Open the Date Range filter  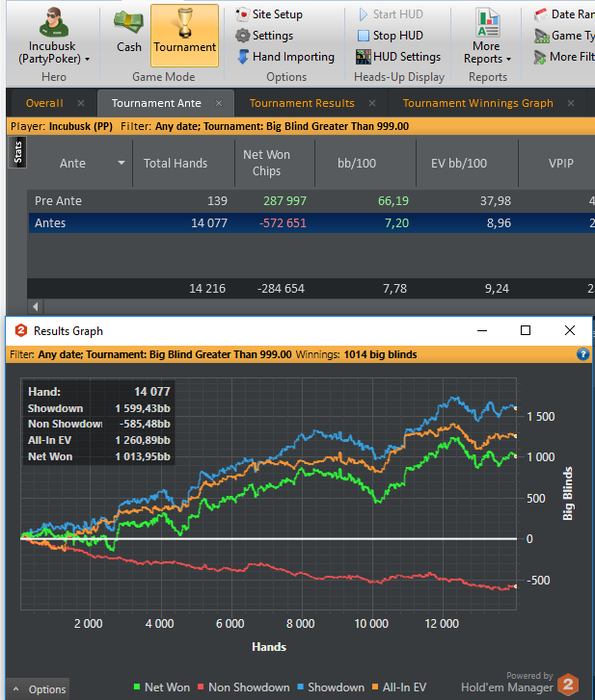[x=564, y=14]
